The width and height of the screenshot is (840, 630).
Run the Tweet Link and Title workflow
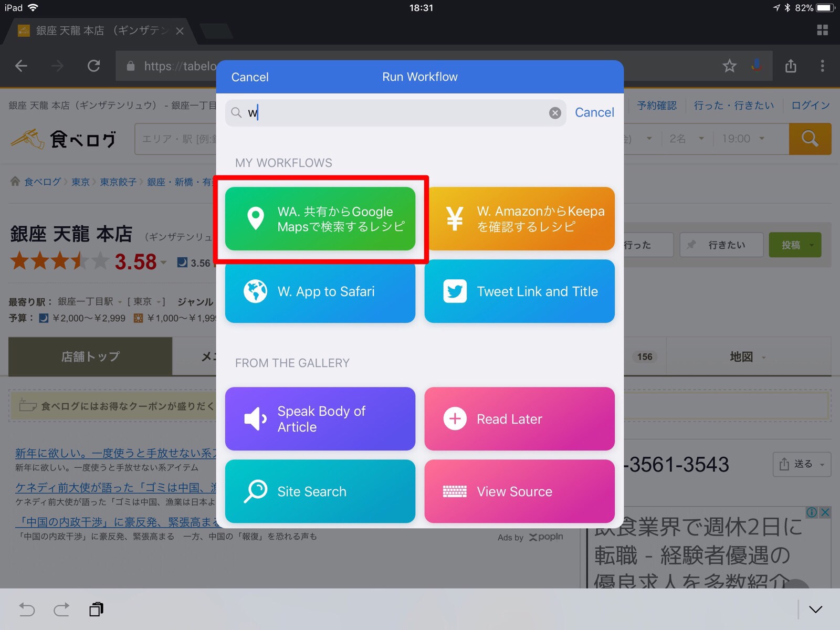[x=519, y=291]
